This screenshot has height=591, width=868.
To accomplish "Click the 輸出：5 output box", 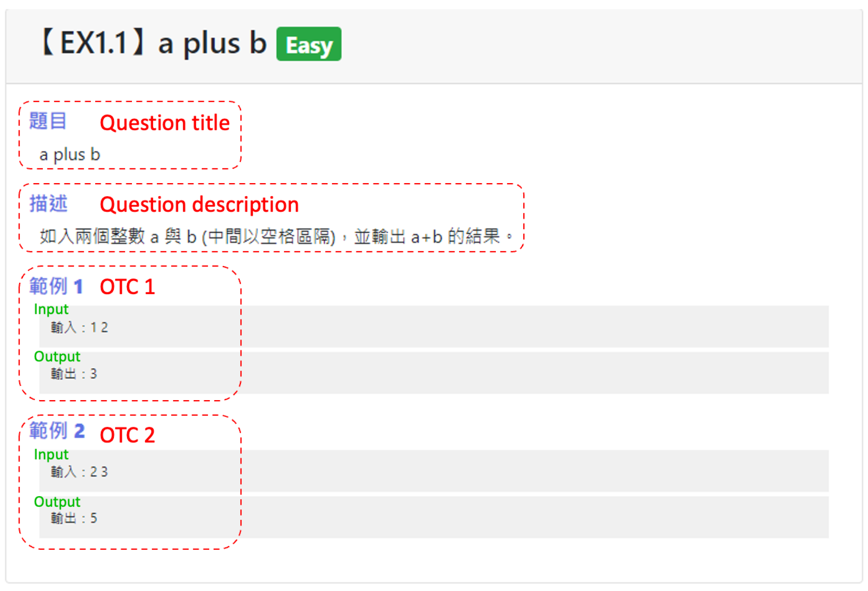I will pos(434,517).
